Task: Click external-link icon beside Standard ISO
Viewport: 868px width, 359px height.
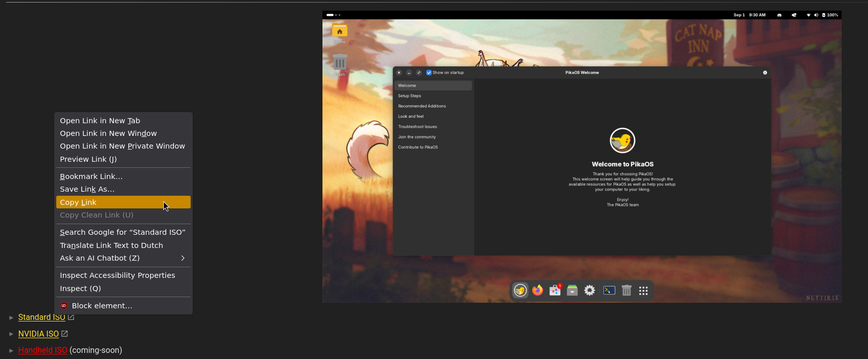Action: [71, 317]
